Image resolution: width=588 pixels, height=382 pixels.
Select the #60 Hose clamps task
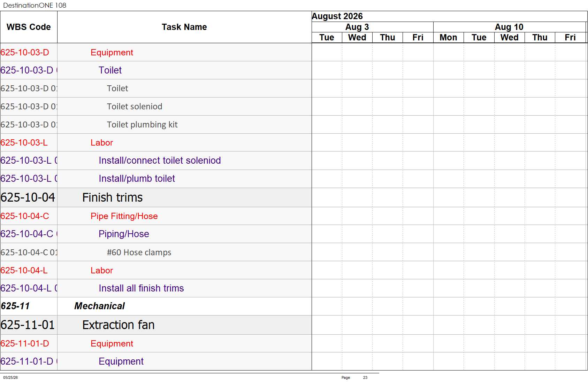click(x=139, y=252)
